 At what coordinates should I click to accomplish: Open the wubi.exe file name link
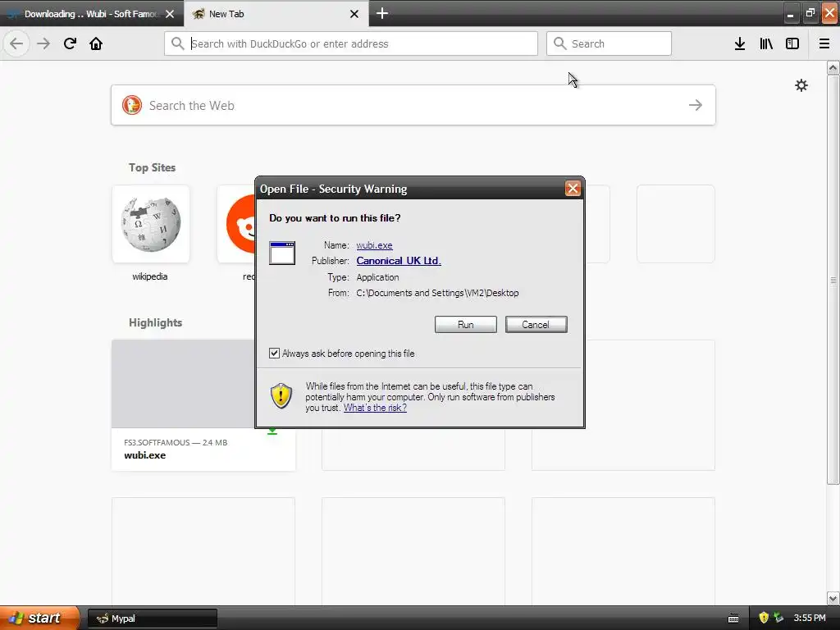click(x=374, y=245)
